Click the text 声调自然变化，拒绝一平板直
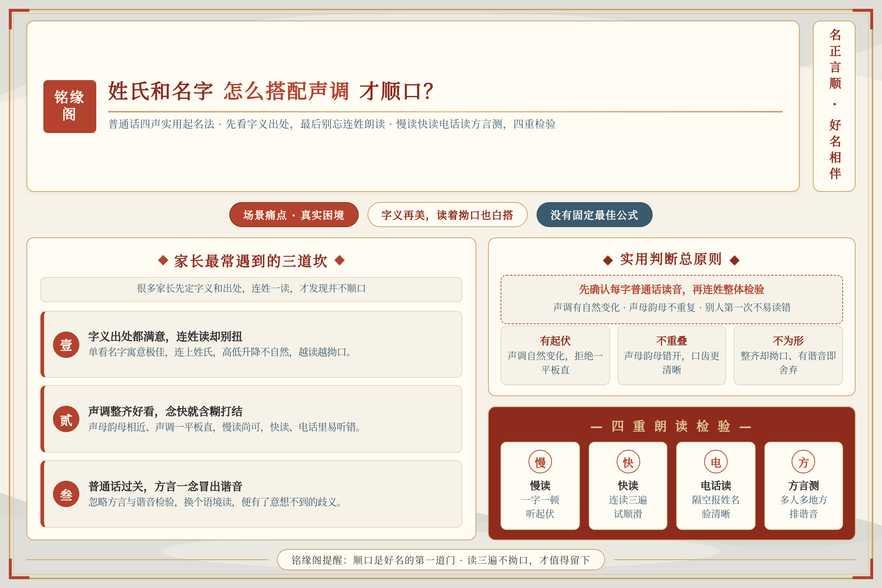 point(555,363)
